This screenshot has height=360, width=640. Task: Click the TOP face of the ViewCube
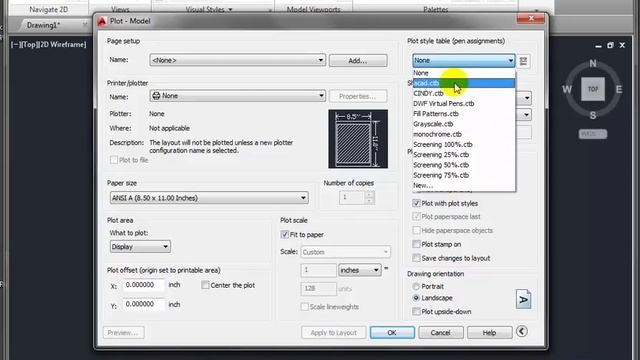point(593,89)
